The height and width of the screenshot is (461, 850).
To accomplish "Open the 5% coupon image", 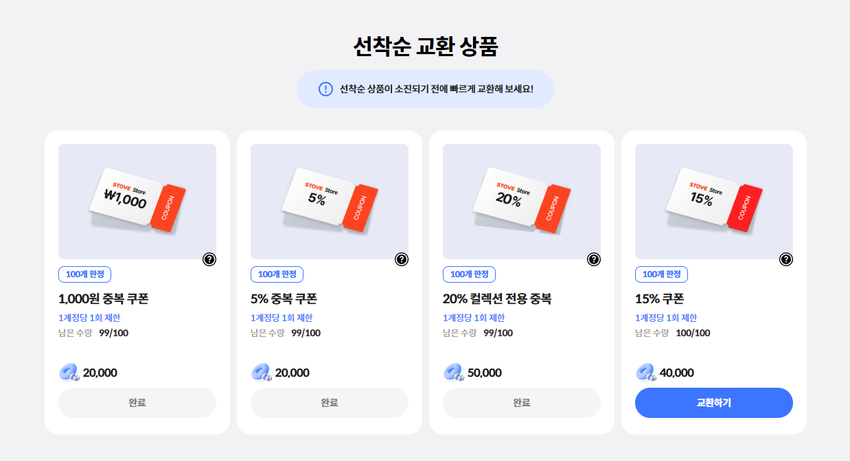I will point(329,201).
